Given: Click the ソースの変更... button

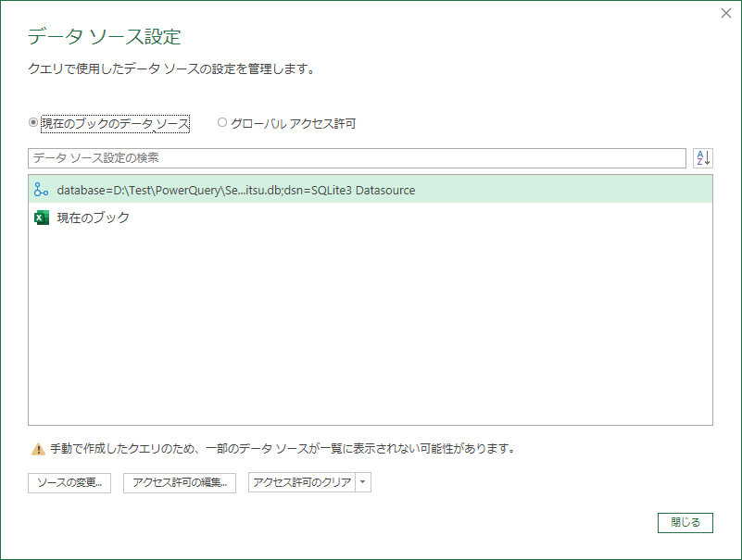Looking at the screenshot, I should [x=69, y=482].
